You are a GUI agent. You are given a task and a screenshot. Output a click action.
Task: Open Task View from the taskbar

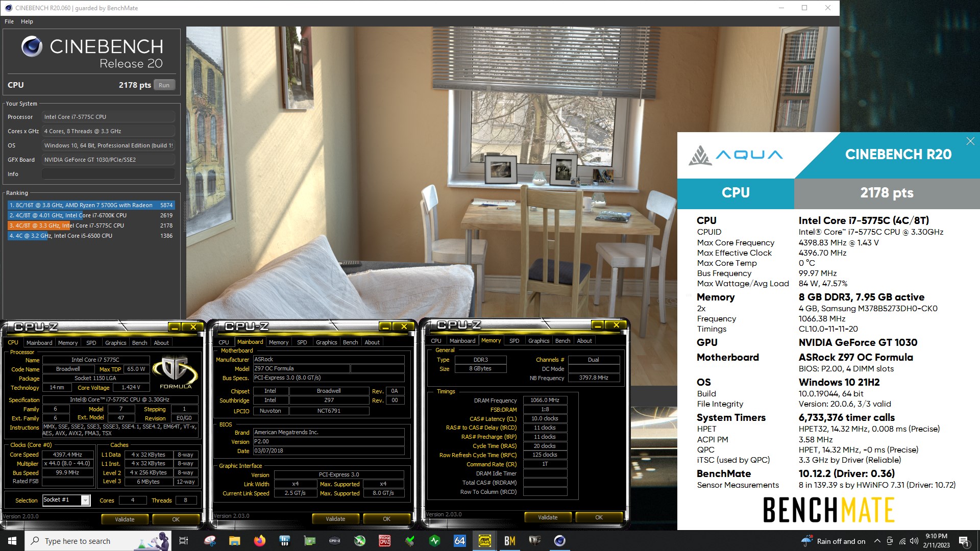click(x=184, y=541)
